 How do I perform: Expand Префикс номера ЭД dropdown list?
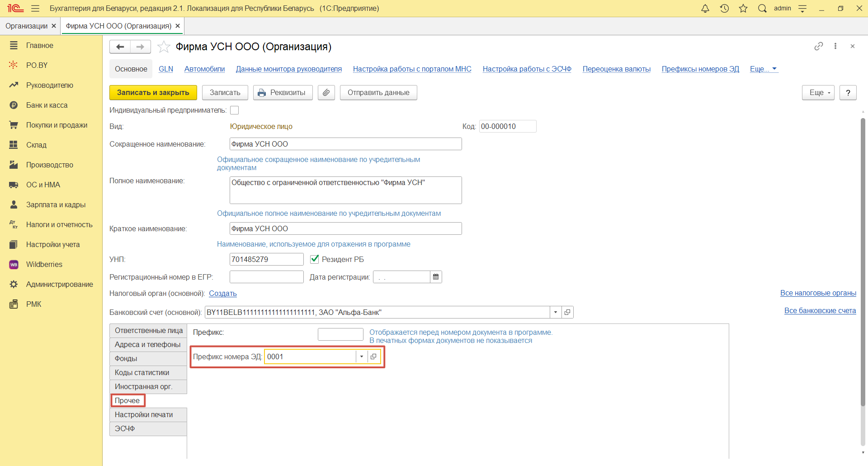coord(362,357)
